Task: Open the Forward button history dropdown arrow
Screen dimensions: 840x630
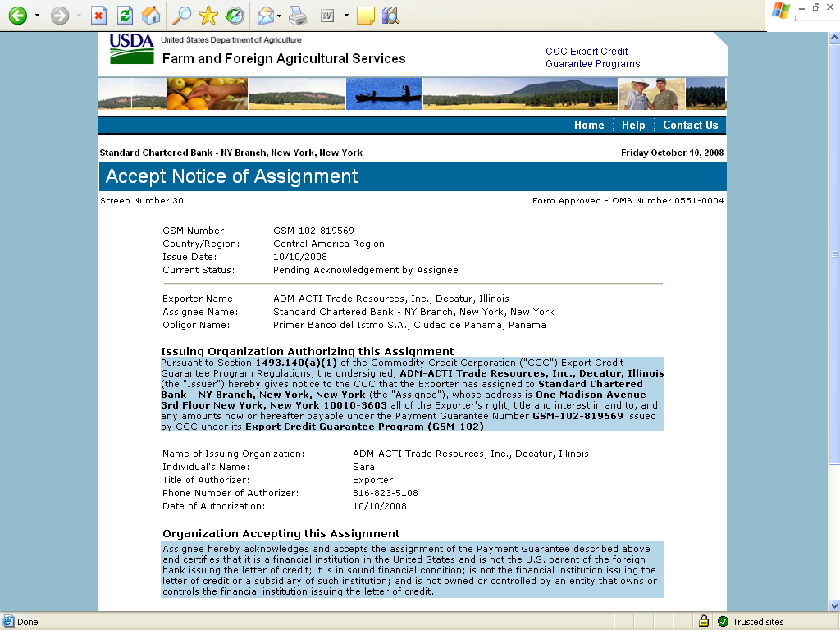Action: coord(80,16)
